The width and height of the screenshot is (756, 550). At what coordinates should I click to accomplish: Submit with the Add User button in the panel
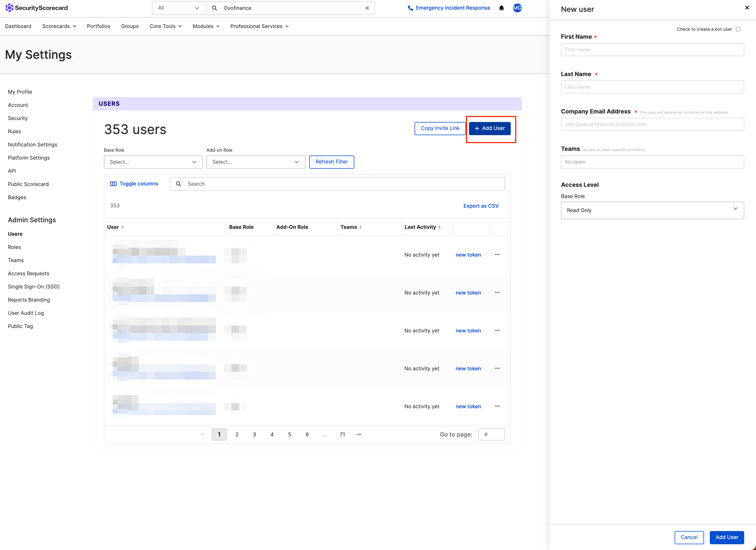coord(727,537)
